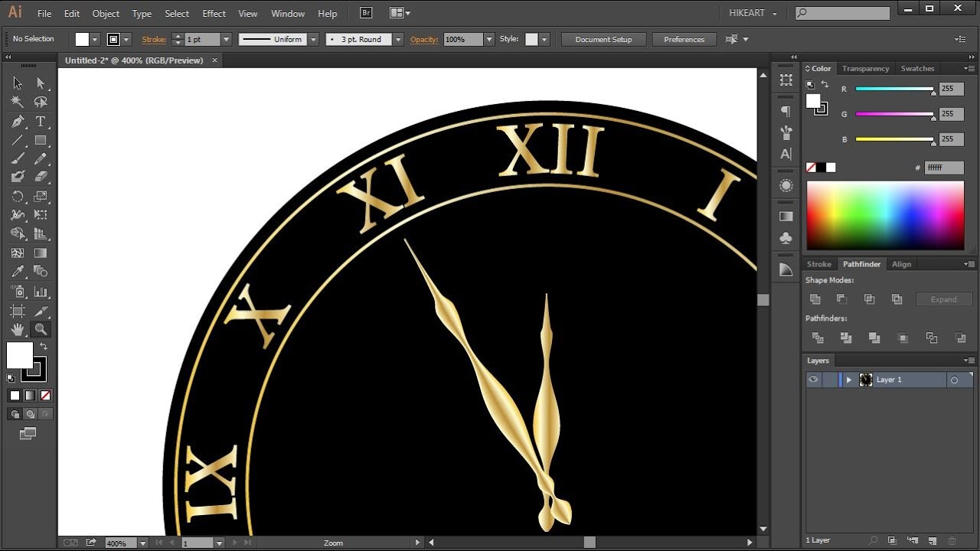Select the Paintbrush tool
980x551 pixels.
click(18, 158)
